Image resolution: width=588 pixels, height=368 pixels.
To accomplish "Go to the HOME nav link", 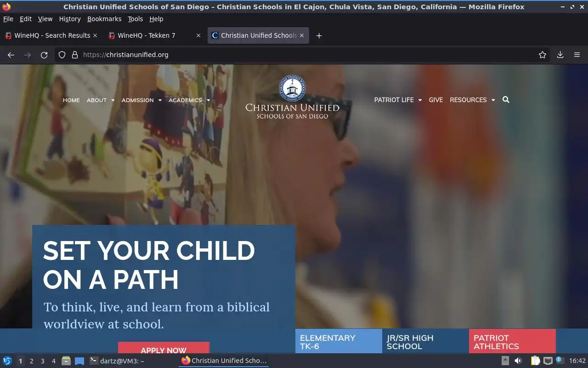I will 71,100.
